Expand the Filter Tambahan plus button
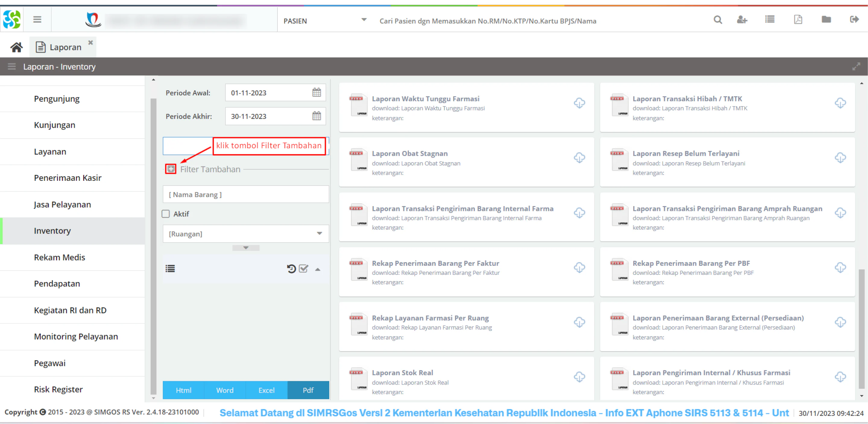The image size is (868, 424). coord(171,169)
